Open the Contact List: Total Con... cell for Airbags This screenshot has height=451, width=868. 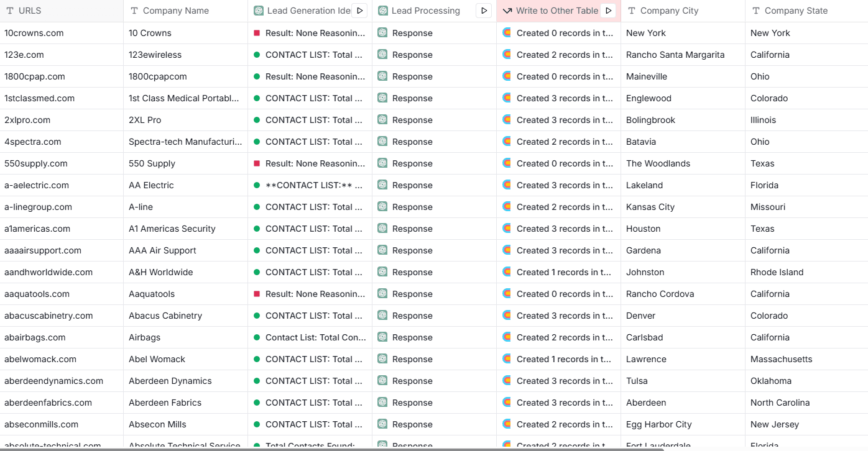pyautogui.click(x=310, y=337)
